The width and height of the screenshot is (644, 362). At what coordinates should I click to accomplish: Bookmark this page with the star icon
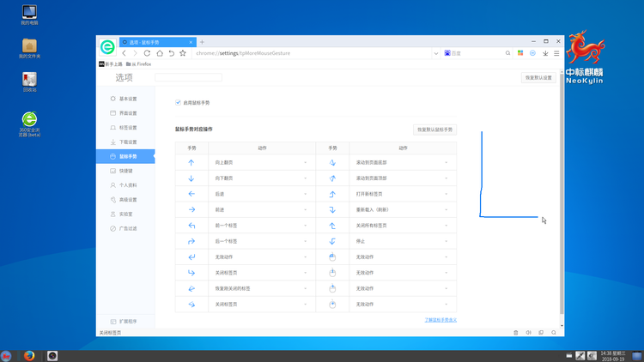[183, 53]
